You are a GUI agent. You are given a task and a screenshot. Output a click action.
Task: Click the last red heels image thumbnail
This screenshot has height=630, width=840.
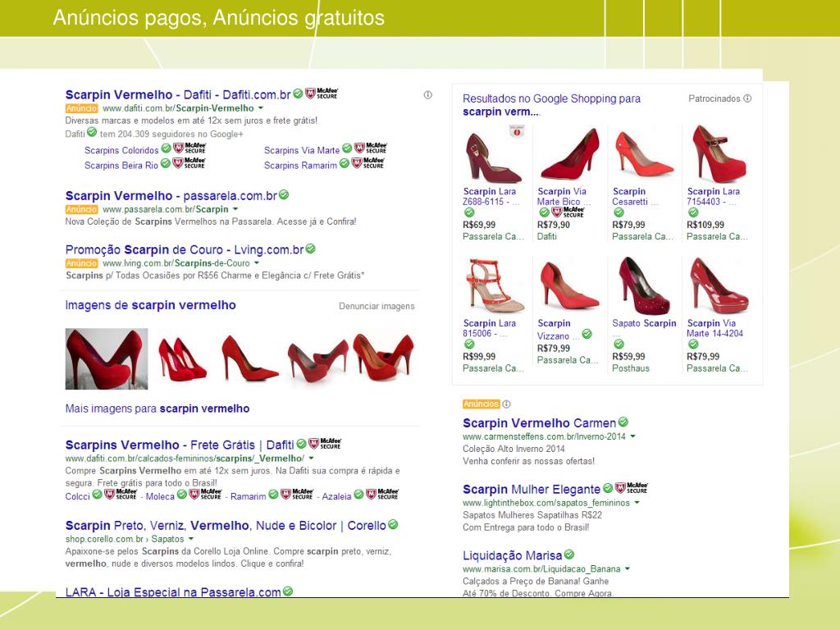384,357
